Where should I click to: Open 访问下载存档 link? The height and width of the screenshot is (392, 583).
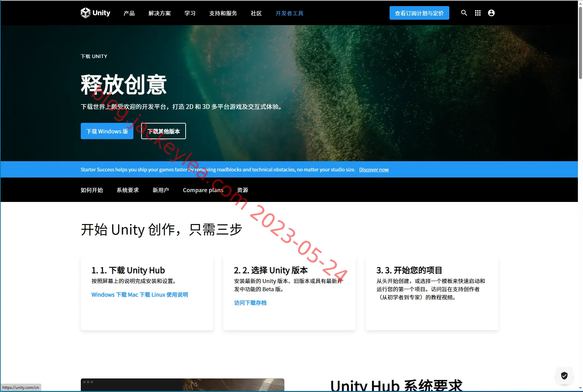(x=250, y=303)
